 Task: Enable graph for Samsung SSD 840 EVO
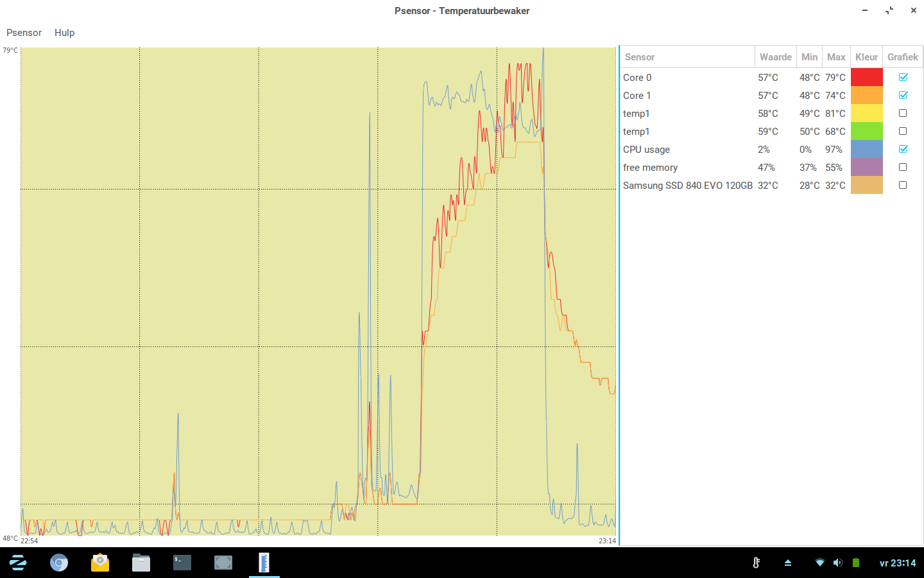[x=903, y=185]
